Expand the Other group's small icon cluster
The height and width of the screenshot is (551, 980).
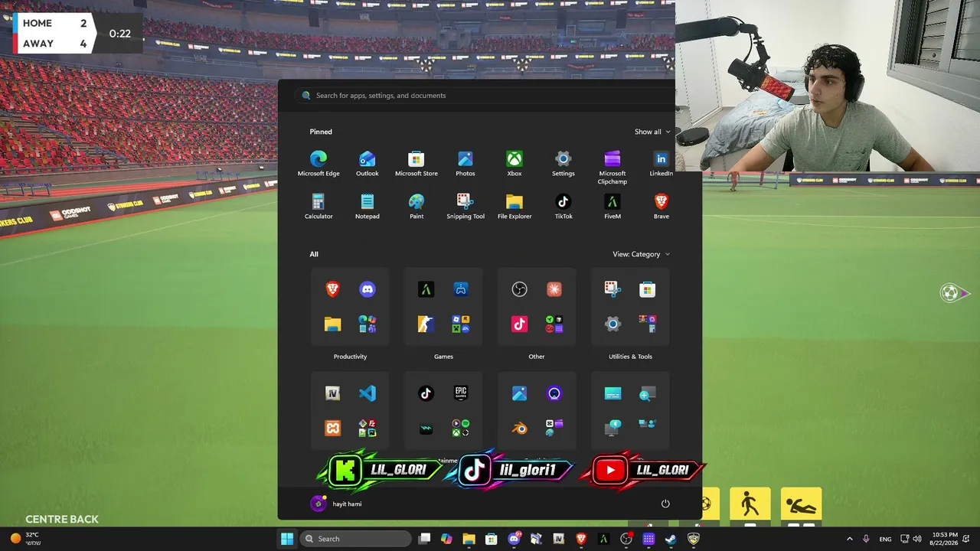pyautogui.click(x=554, y=324)
